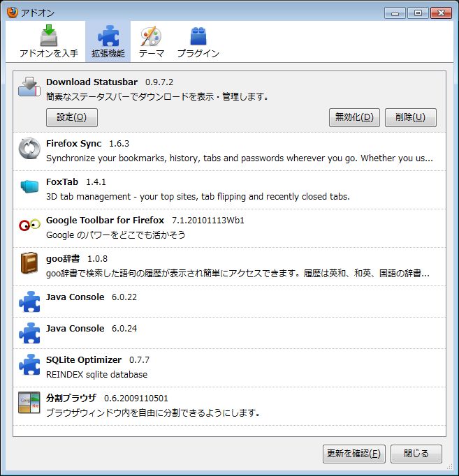Remove Download Statusbar with 削除(U)
The width and height of the screenshot is (459, 476).
tap(410, 117)
